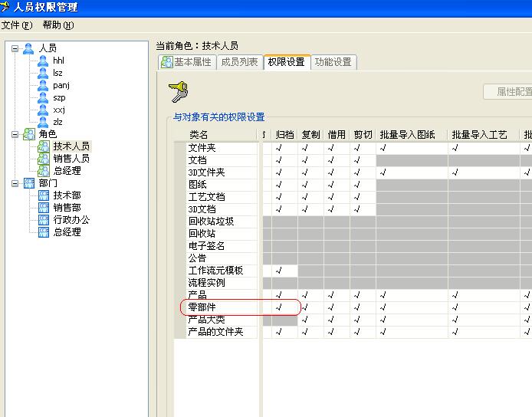Screen dimensions: 532x417
Task: Collapse the 部门 tree node
Action: pyautogui.click(x=16, y=183)
